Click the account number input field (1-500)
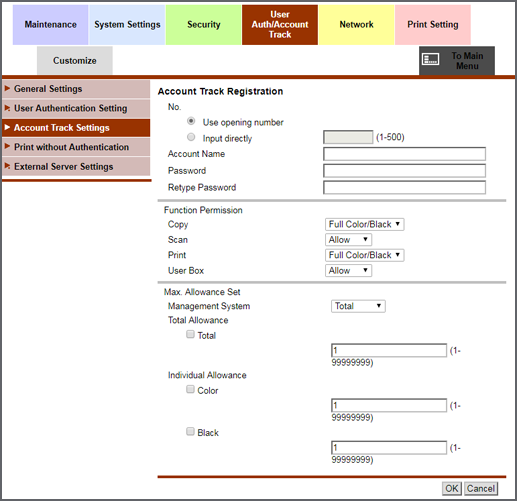The width and height of the screenshot is (517, 501). click(x=348, y=137)
